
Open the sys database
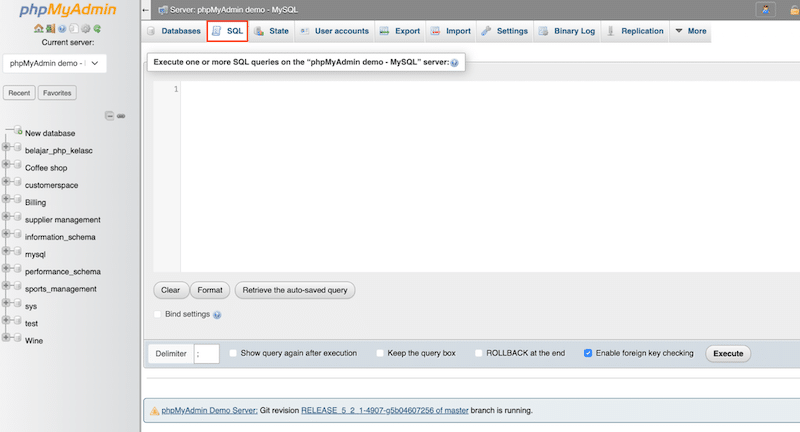coord(31,307)
